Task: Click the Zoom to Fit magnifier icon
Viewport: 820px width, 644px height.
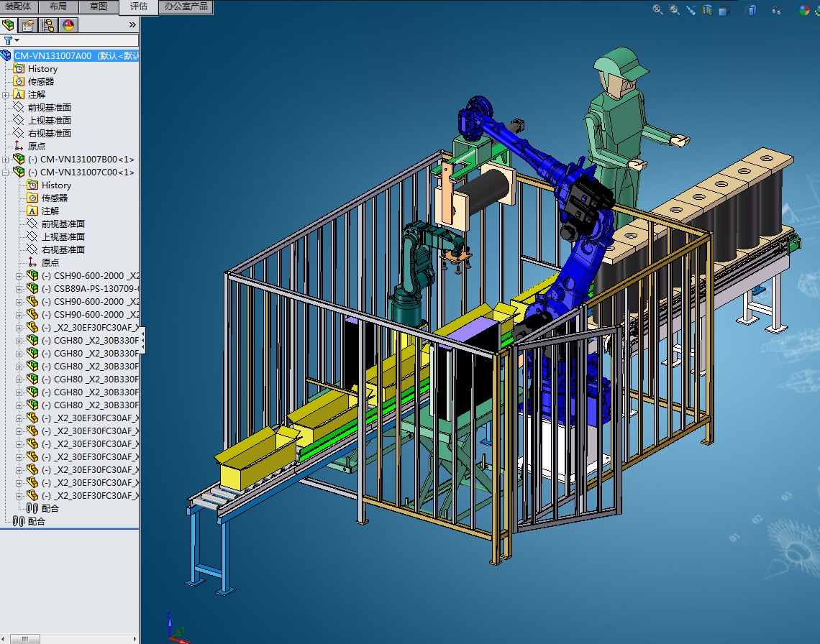Action: [657, 9]
